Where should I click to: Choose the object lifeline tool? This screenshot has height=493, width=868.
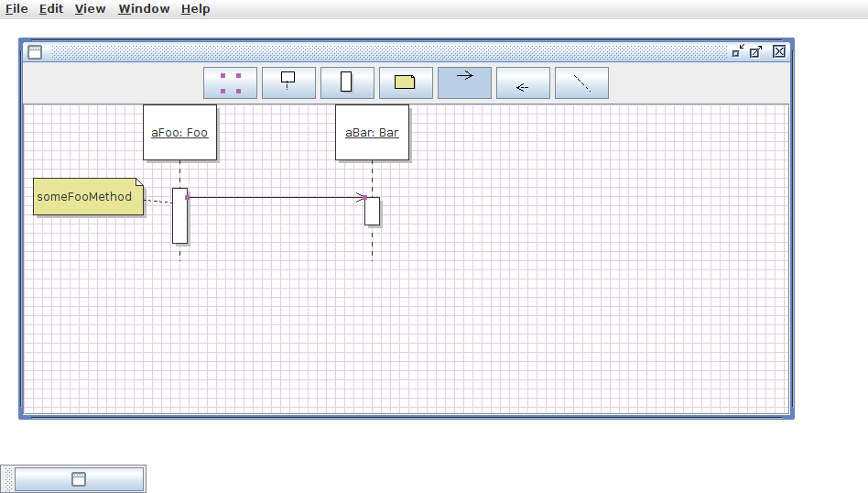(x=288, y=82)
